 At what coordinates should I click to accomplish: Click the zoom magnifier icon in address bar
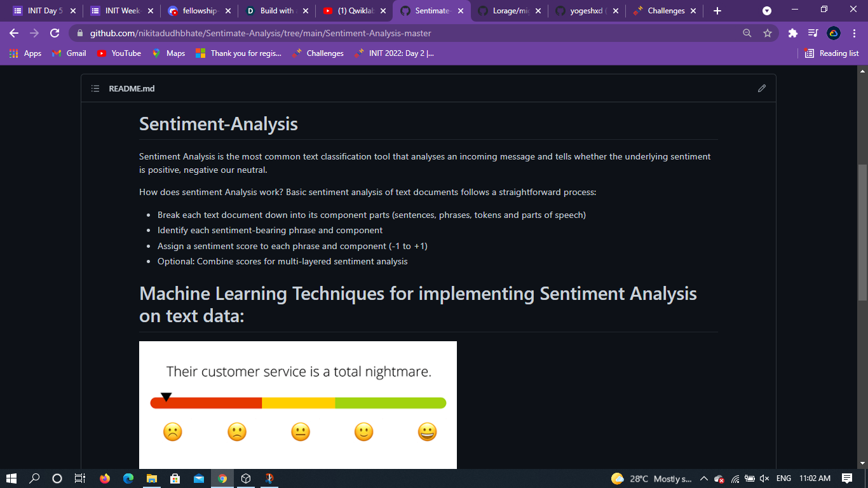(x=747, y=32)
